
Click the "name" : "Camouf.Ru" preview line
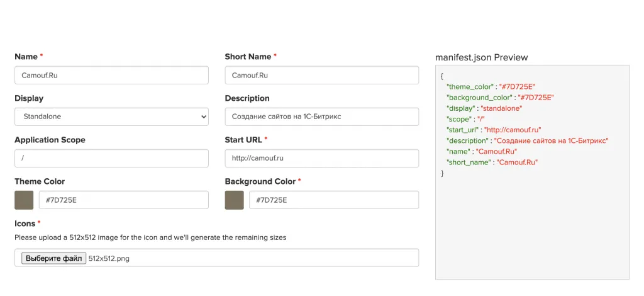(x=482, y=151)
